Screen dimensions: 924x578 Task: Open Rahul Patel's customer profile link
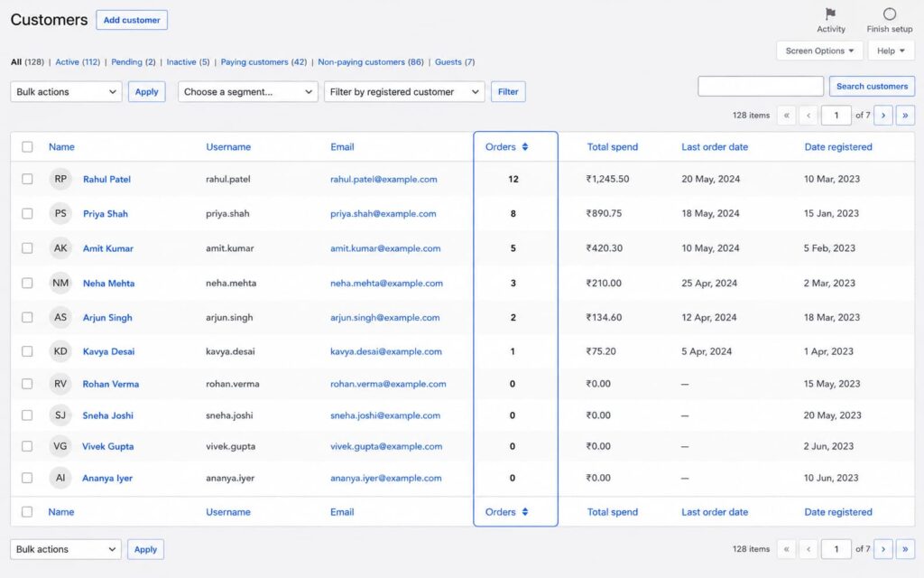tap(106, 180)
